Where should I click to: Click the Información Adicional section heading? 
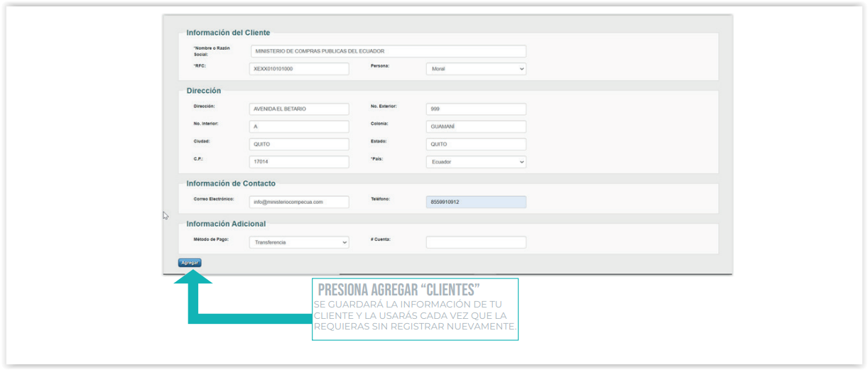[x=226, y=224]
